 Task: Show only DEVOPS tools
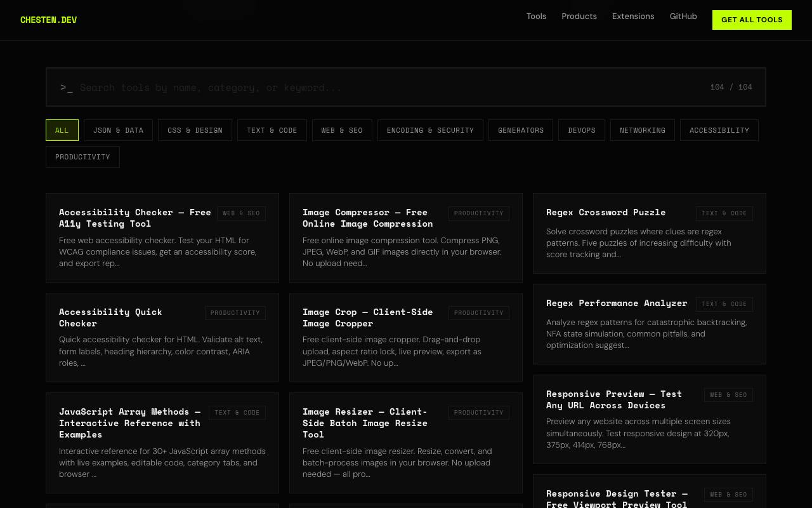pos(582,130)
